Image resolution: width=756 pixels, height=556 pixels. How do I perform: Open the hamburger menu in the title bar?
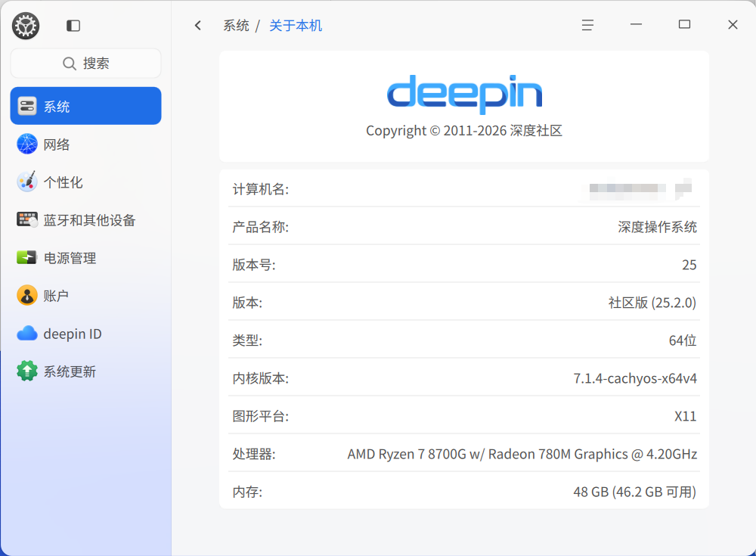click(587, 25)
